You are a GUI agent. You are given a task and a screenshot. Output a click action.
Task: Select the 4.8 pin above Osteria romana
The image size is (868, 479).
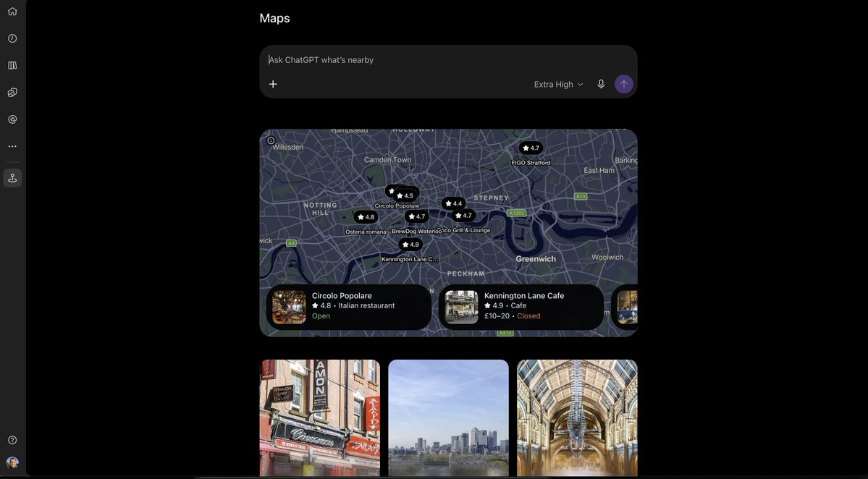(x=366, y=217)
